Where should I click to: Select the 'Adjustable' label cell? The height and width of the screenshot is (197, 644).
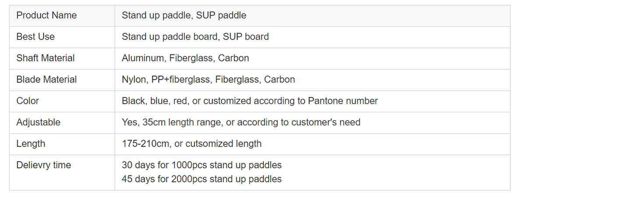[38, 122]
